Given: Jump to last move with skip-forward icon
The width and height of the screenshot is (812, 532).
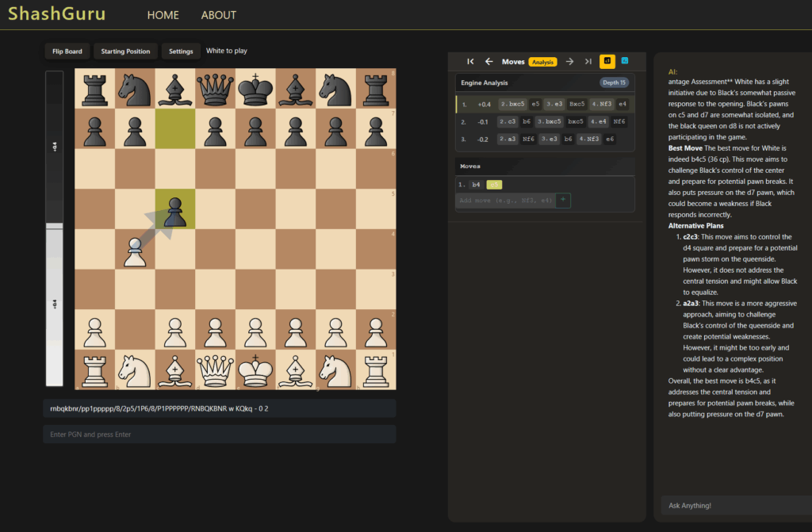Looking at the screenshot, I should (x=588, y=61).
